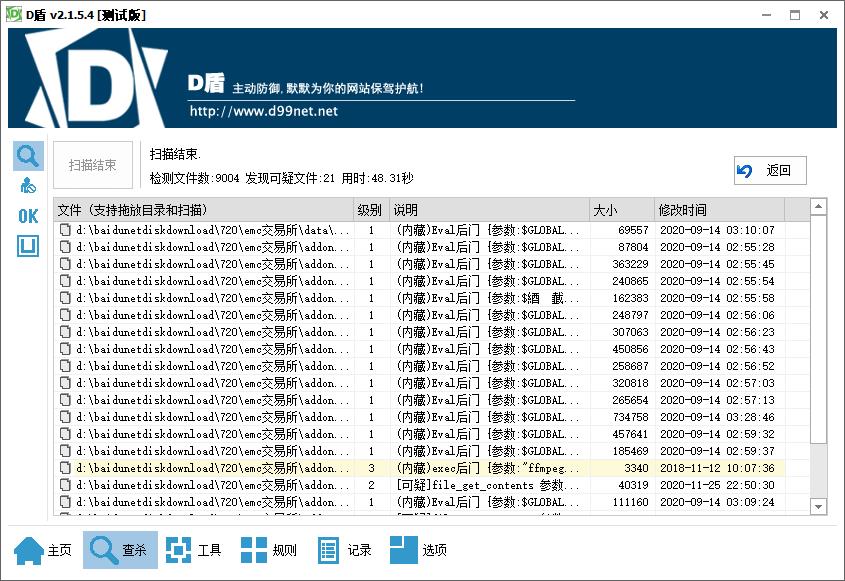This screenshot has width=845, height=581.
Task: Click the blue return arrow icon
Action: 744,171
